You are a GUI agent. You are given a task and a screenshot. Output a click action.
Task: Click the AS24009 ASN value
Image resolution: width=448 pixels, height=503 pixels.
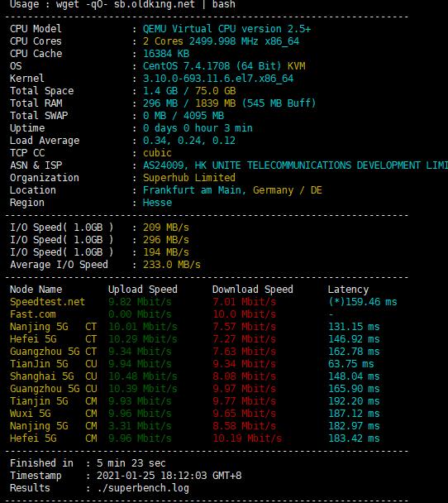[164, 165]
